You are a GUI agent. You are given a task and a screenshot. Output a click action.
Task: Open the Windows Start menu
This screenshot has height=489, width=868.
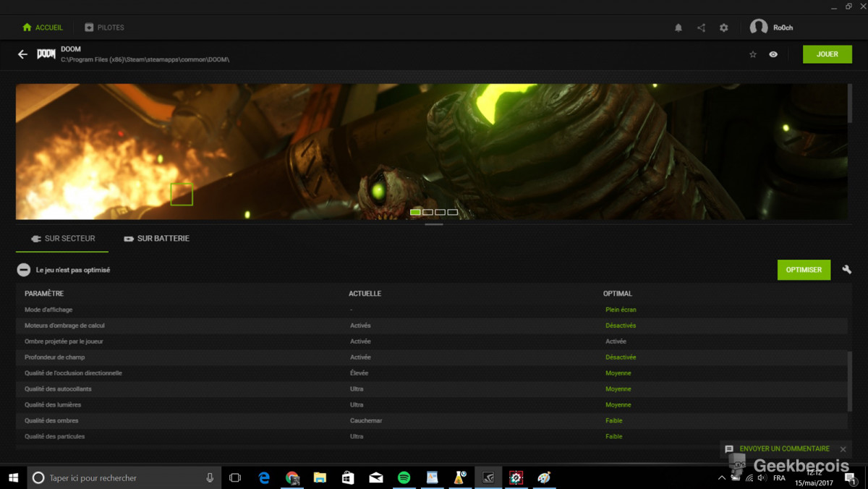[x=13, y=477]
